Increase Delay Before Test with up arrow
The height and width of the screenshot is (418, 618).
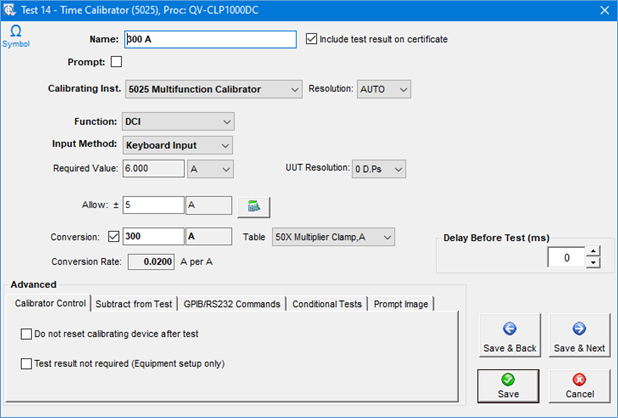point(593,253)
